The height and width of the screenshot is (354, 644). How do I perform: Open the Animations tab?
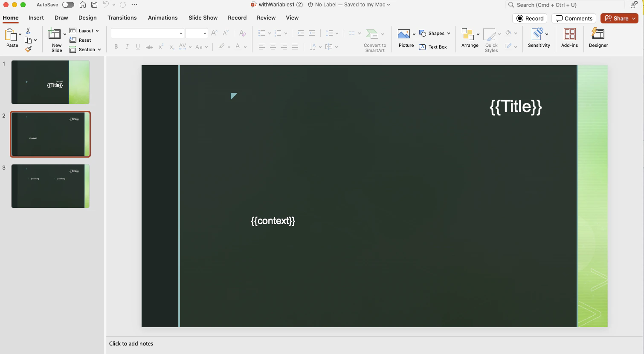tap(163, 17)
